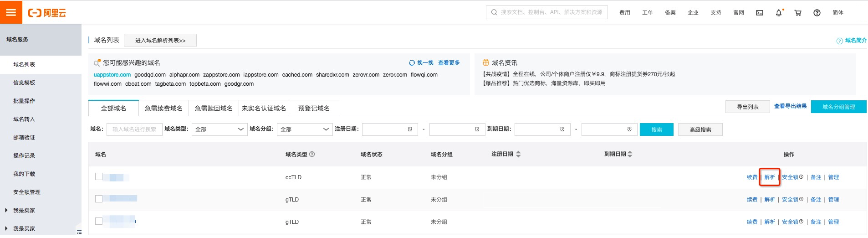Image resolution: width=868 pixels, height=238 pixels.
Task: Open the uappstore.com suggested domain
Action: pos(112,75)
